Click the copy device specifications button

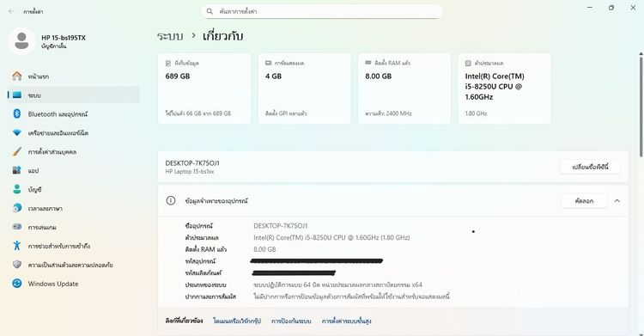click(x=584, y=201)
